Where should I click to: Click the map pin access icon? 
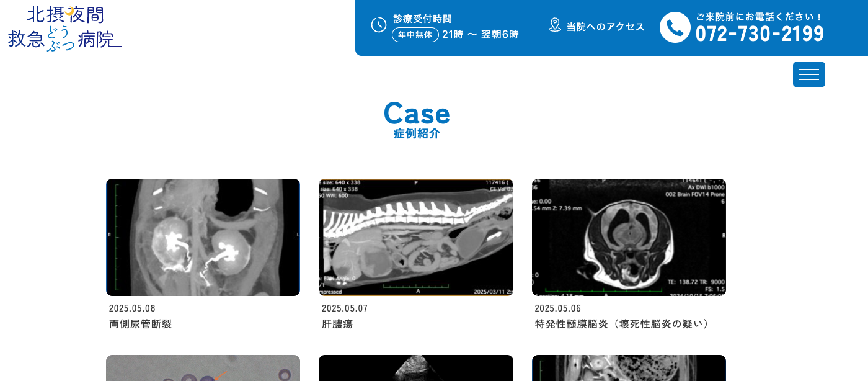[x=555, y=25]
